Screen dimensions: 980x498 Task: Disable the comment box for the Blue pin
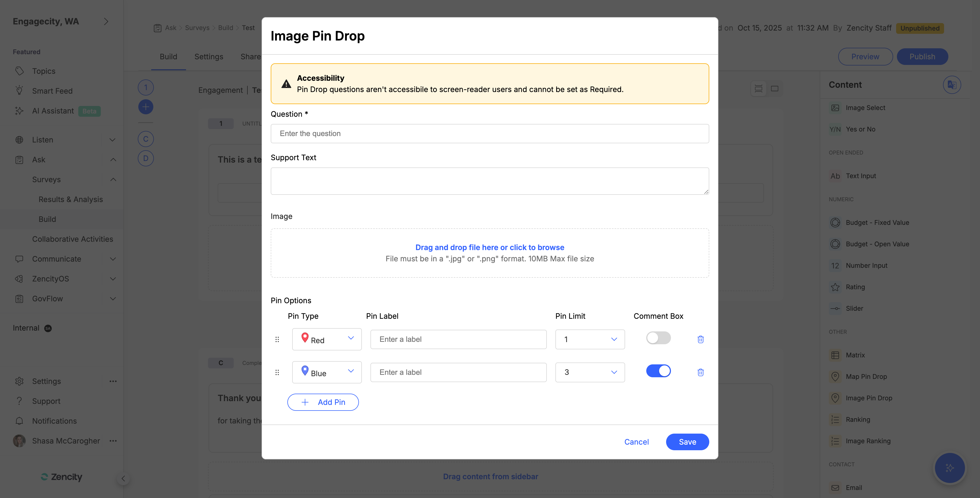(x=658, y=371)
